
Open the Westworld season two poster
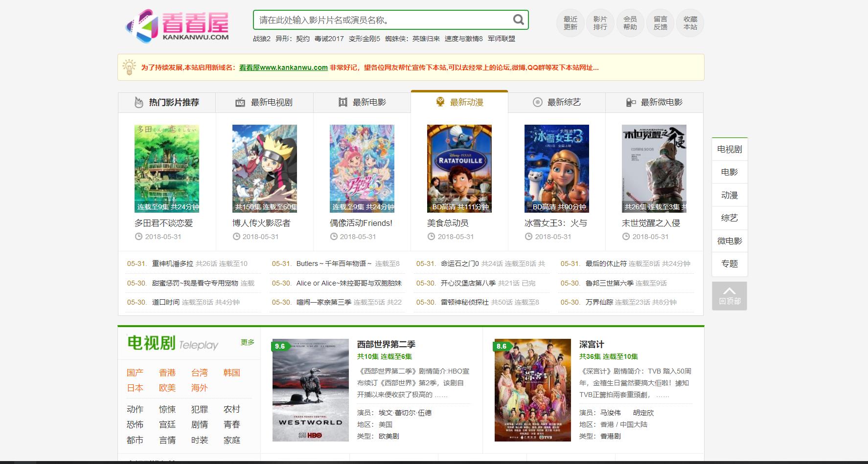(310, 390)
